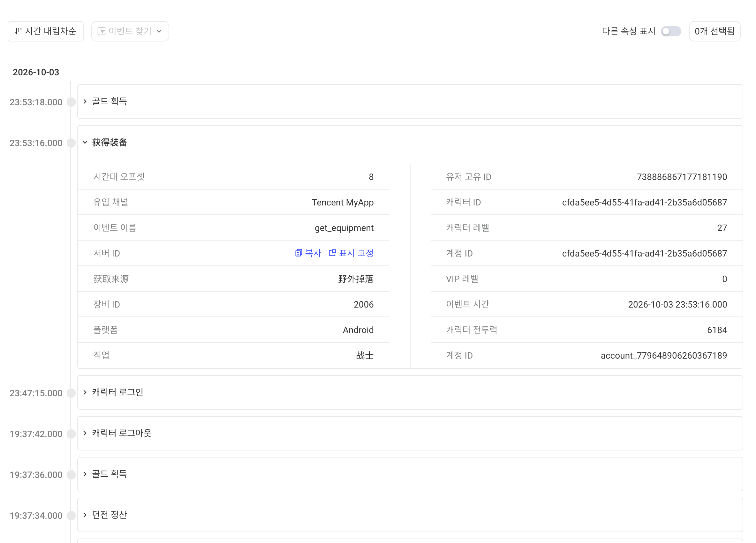Click the timestamp 23:47:15.000
Screen dimensions: 756x543
point(36,393)
